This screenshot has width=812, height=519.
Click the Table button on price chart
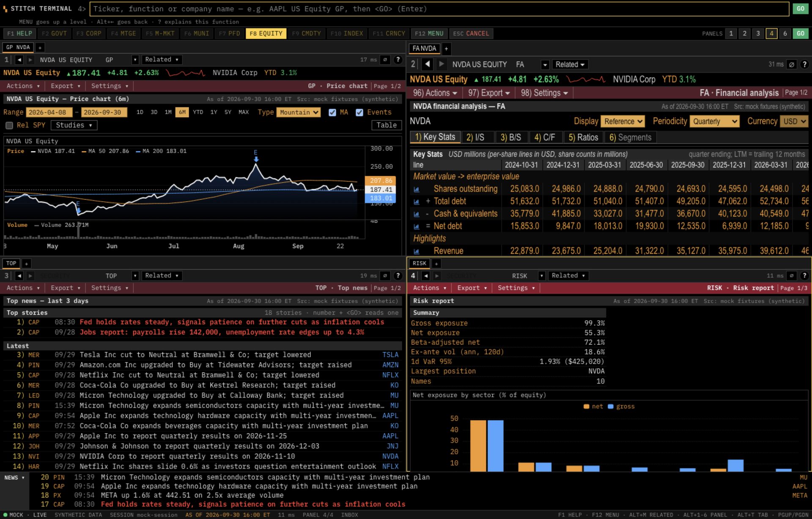[x=387, y=125]
